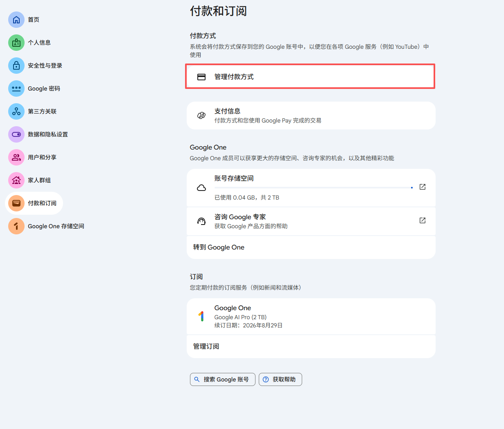Viewport: 504px width, 429px height.
Task: Click the Home (首页) sidebar icon
Action: 16,20
